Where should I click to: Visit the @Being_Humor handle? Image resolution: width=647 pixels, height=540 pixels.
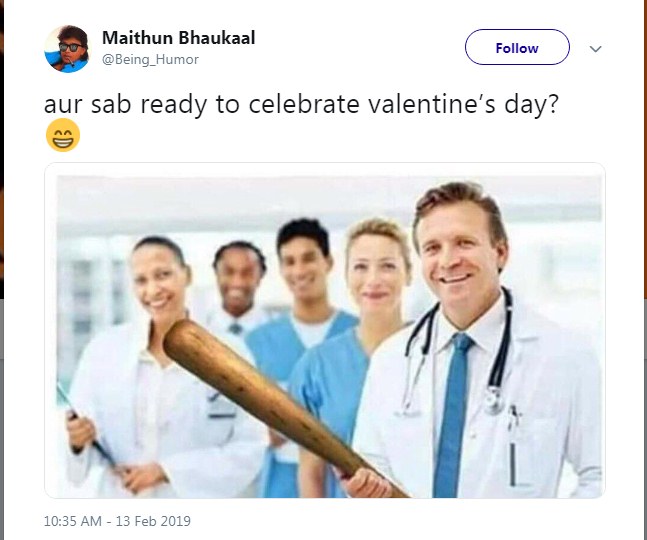[150, 59]
